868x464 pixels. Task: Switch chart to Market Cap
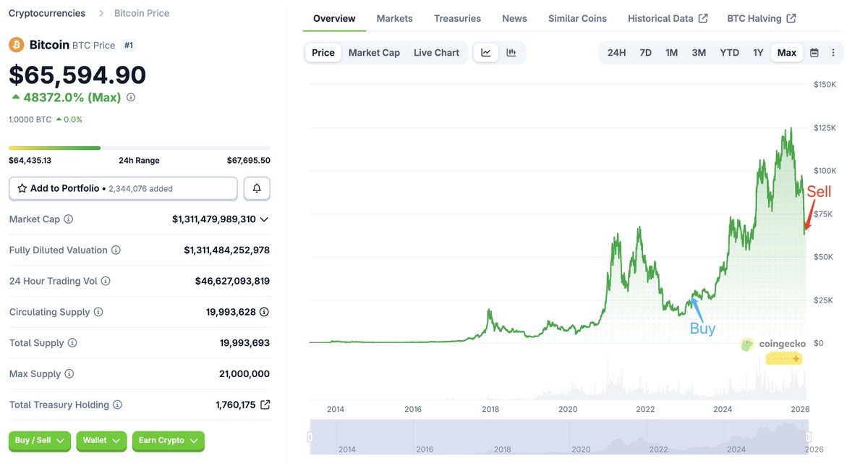374,52
